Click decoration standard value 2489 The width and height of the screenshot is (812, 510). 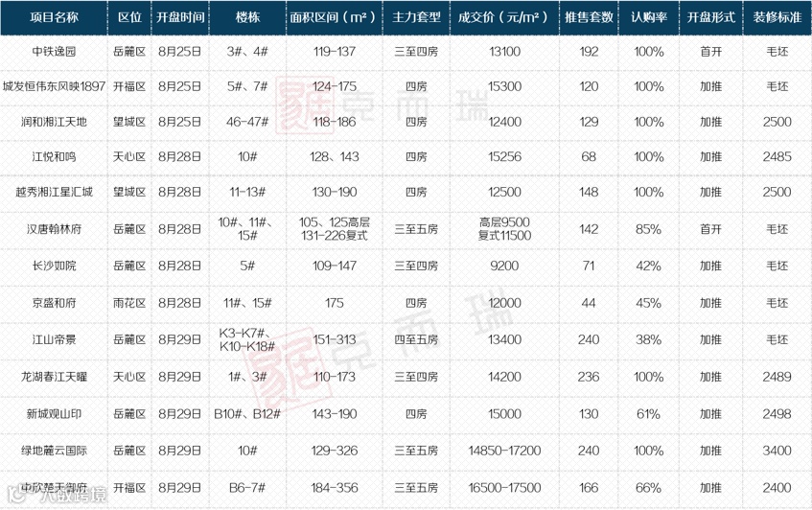pyautogui.click(x=777, y=377)
